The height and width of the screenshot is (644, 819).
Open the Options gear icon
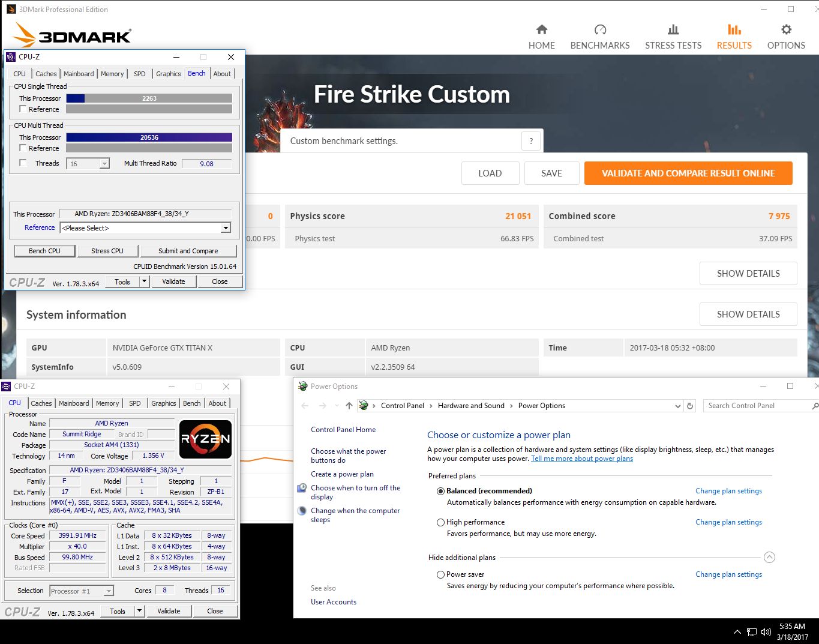click(x=786, y=30)
